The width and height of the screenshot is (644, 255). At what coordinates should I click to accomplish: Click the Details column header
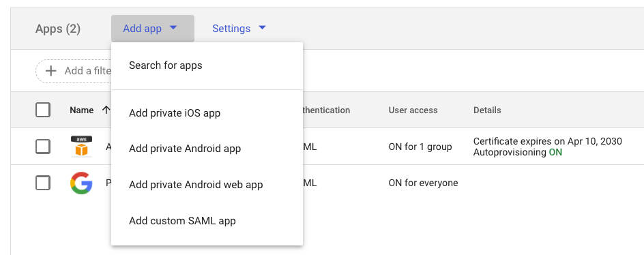pos(487,110)
